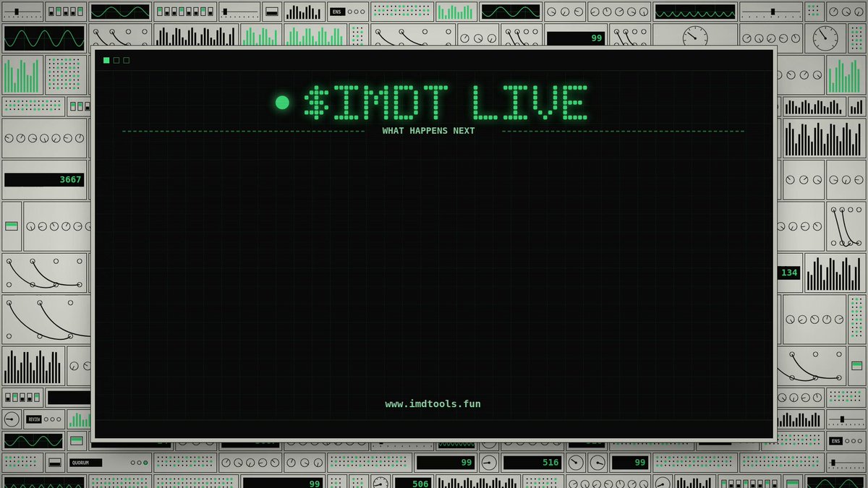The width and height of the screenshot is (868, 488).
Task: Click the green bar chart on left side
Action: click(22, 75)
